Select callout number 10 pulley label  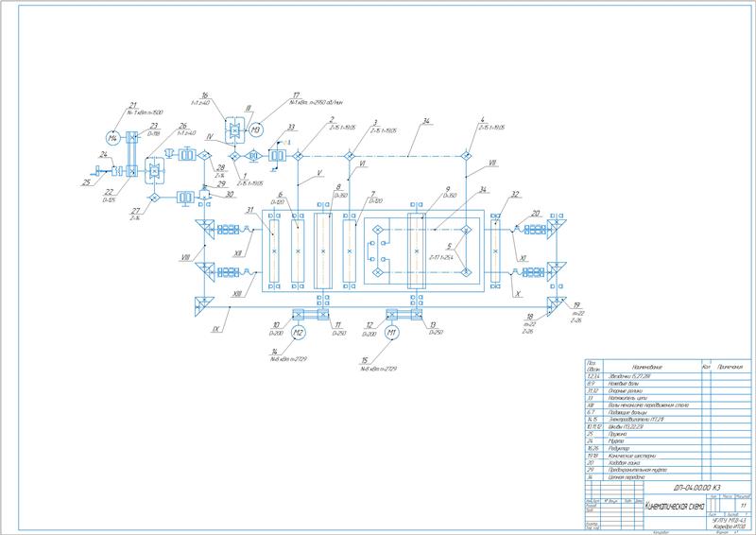pos(276,325)
